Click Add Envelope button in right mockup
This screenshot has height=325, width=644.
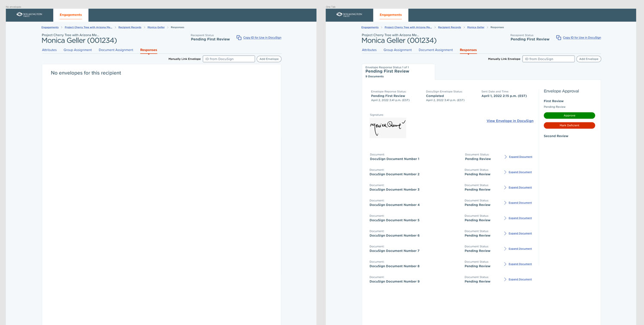[589, 59]
